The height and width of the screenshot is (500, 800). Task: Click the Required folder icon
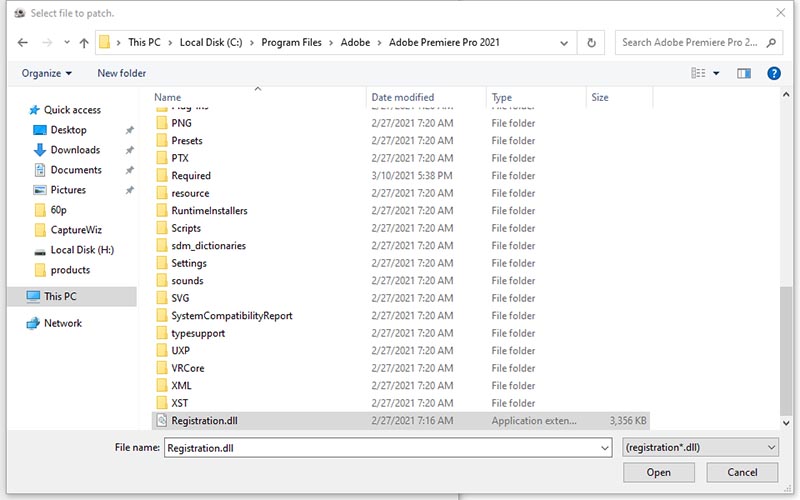162,176
